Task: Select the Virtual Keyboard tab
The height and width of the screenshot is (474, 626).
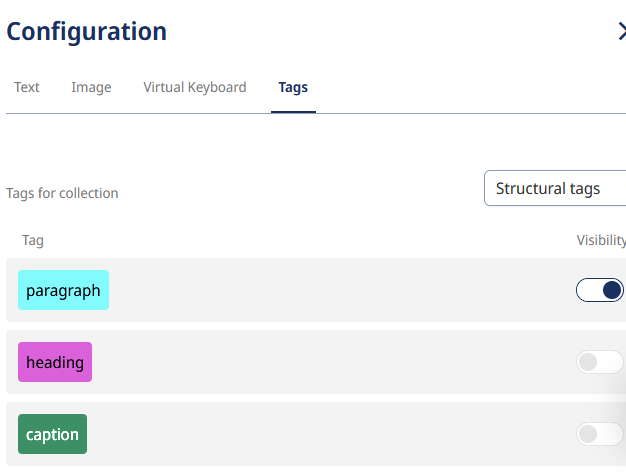Action: 194,88
